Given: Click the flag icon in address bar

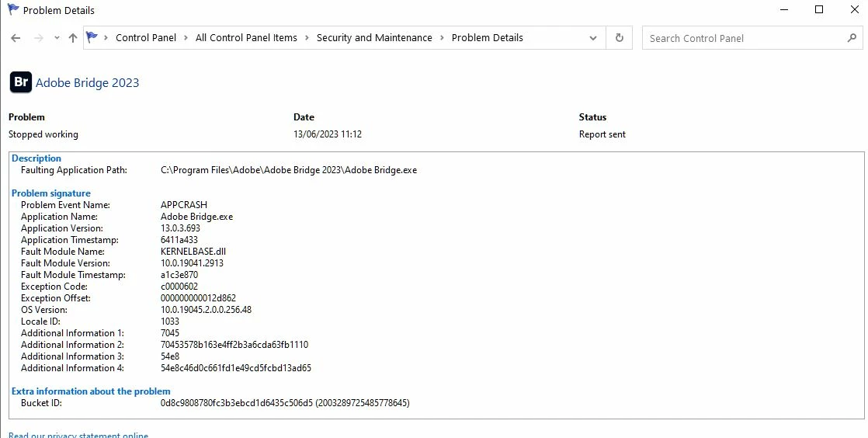Looking at the screenshot, I should tap(92, 37).
